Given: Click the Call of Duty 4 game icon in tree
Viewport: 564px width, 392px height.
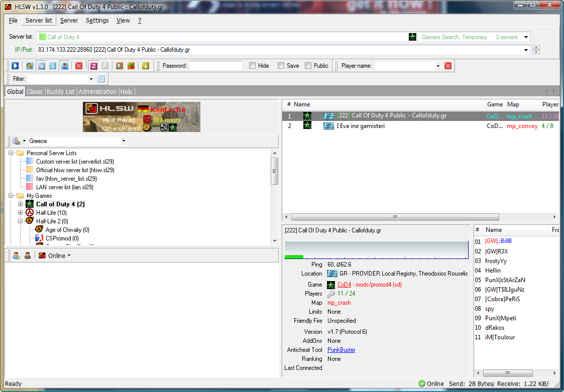Looking at the screenshot, I should tap(30, 204).
